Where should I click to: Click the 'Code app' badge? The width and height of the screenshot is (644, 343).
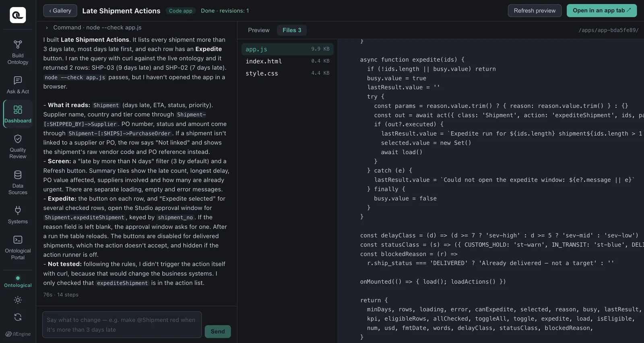click(181, 11)
